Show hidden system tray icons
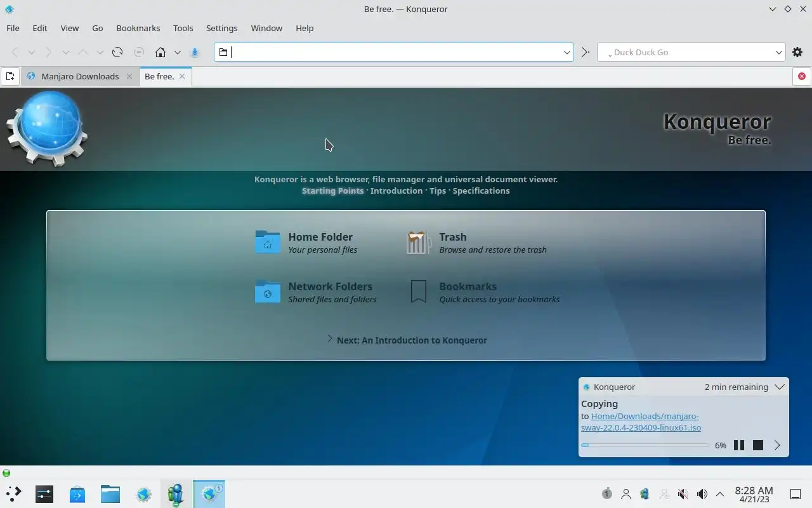This screenshot has height=508, width=812. point(720,494)
